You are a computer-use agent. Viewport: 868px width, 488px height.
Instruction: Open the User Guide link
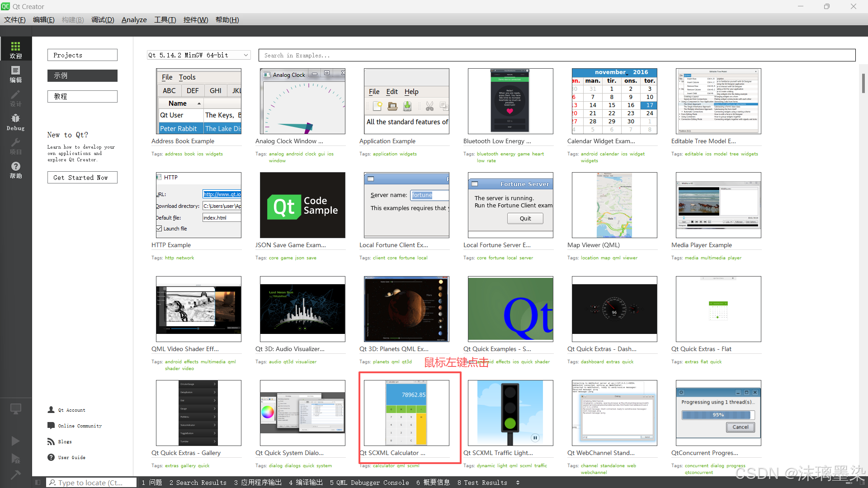point(71,458)
